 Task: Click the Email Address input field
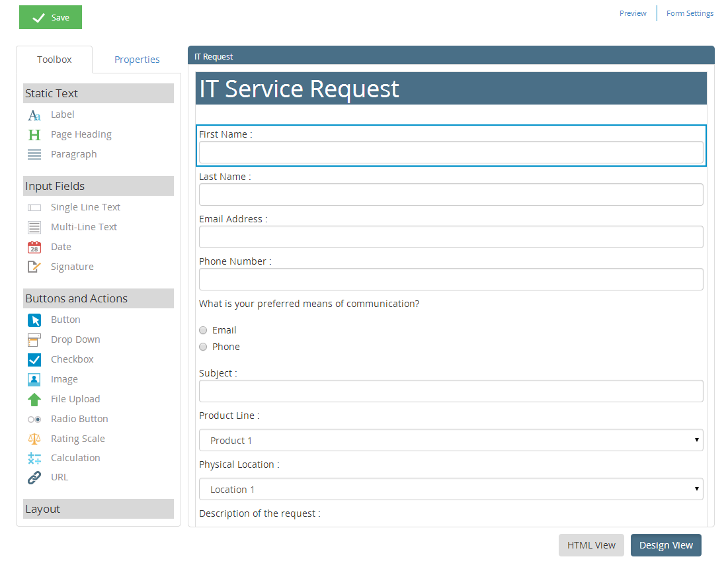tap(451, 237)
